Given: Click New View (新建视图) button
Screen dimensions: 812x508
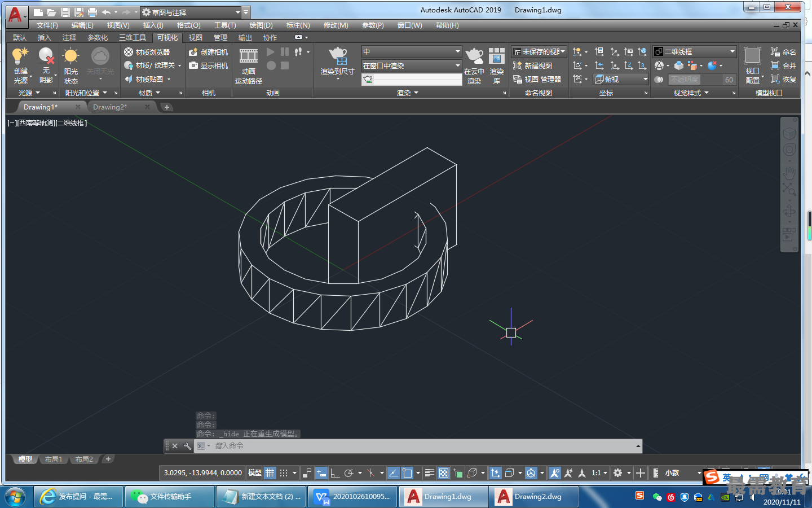Looking at the screenshot, I should (x=532, y=65).
